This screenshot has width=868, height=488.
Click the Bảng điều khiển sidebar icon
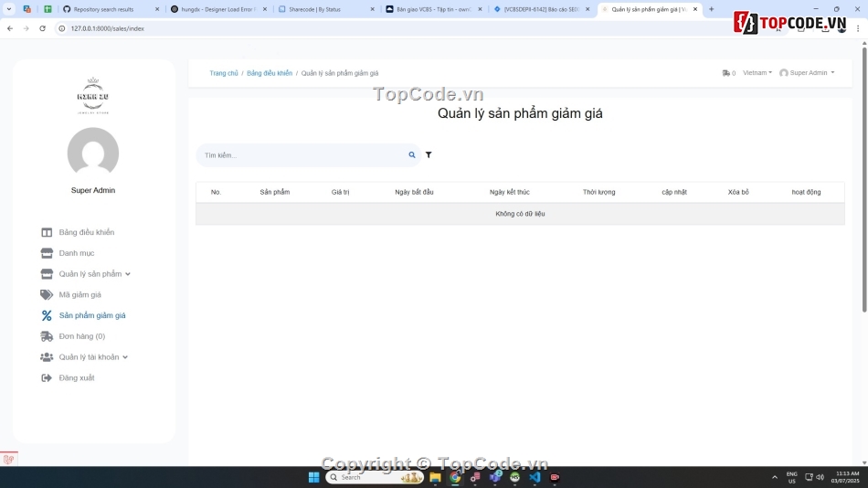47,232
